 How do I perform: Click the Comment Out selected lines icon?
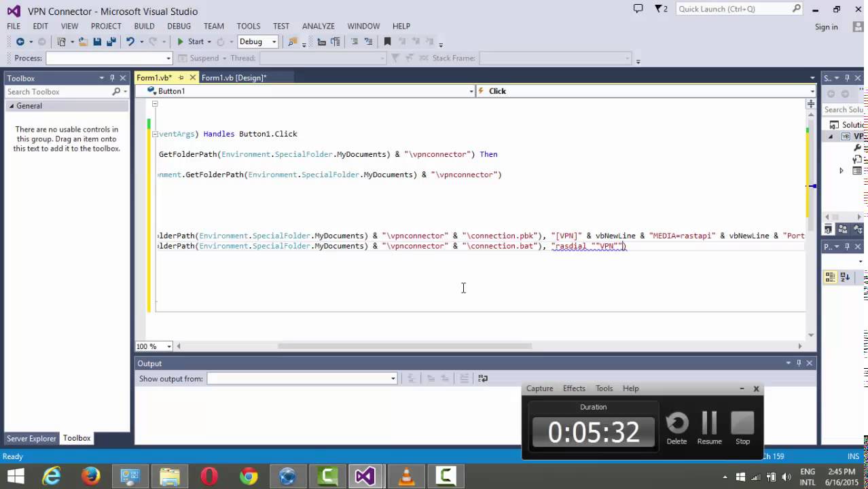354,42
